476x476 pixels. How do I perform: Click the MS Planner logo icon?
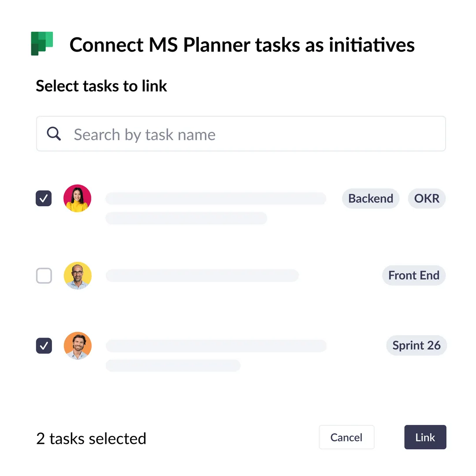(x=42, y=44)
